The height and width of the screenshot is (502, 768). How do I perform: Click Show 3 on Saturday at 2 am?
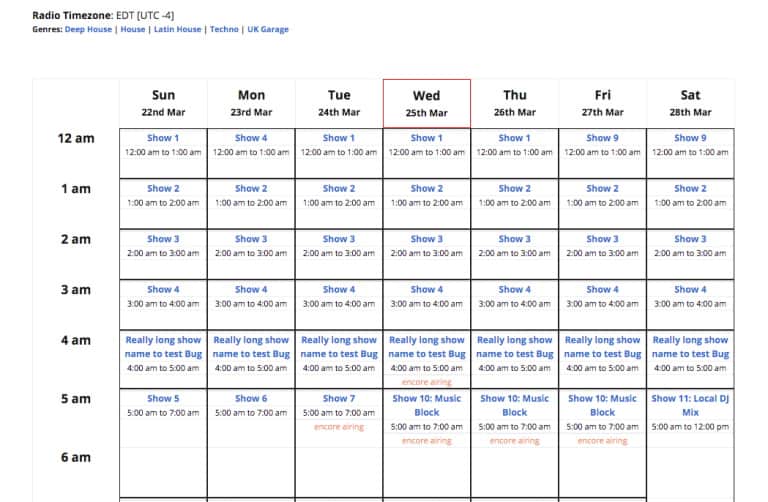coord(690,239)
